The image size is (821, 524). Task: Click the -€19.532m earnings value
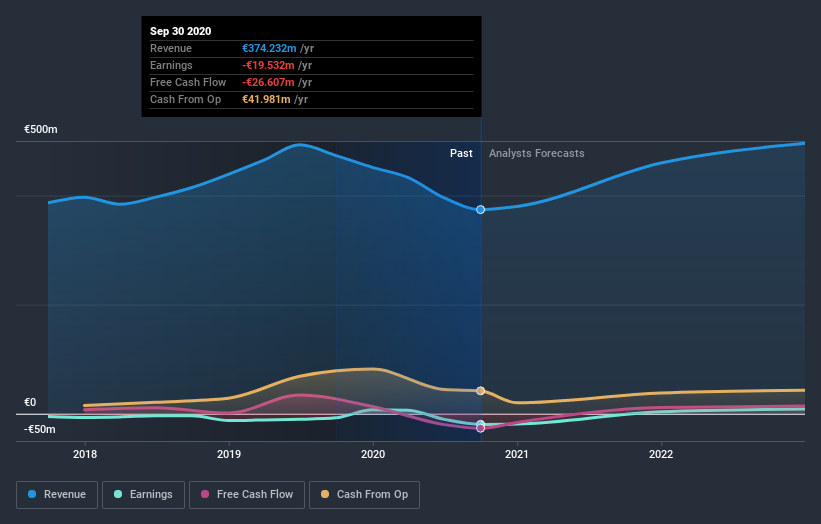click(268, 65)
